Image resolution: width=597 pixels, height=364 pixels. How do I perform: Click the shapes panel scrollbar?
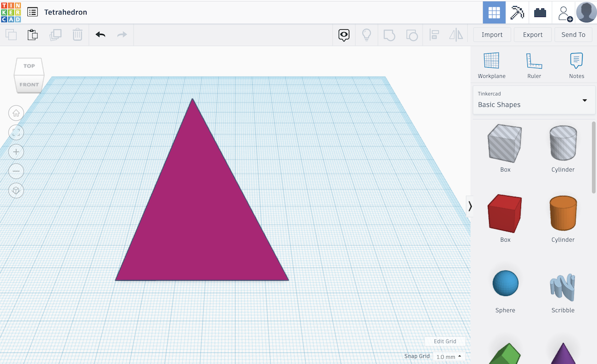pos(594,157)
